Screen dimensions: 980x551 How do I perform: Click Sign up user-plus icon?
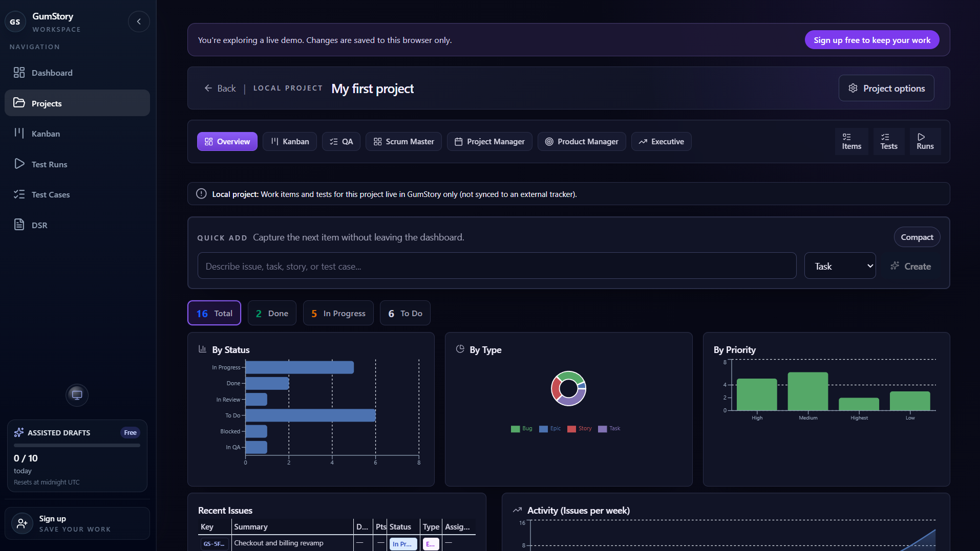(22, 523)
